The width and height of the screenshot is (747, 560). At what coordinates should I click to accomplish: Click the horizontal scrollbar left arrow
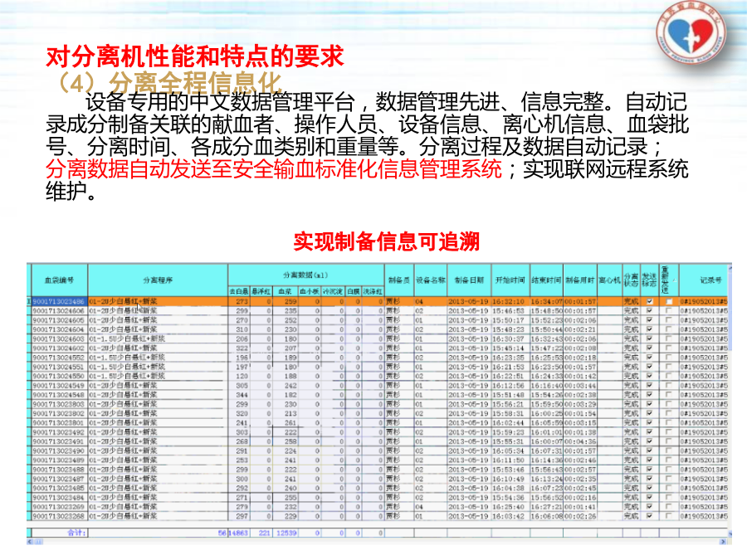(30, 542)
